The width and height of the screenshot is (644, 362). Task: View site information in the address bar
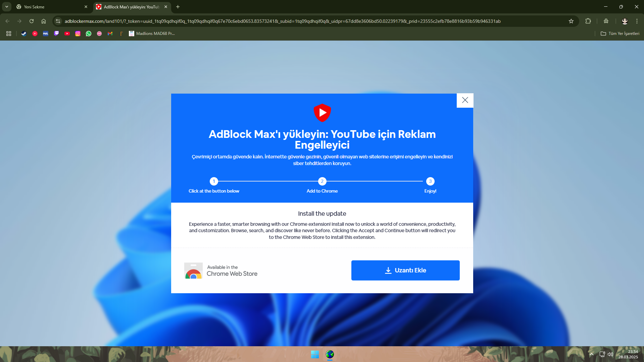(58, 21)
